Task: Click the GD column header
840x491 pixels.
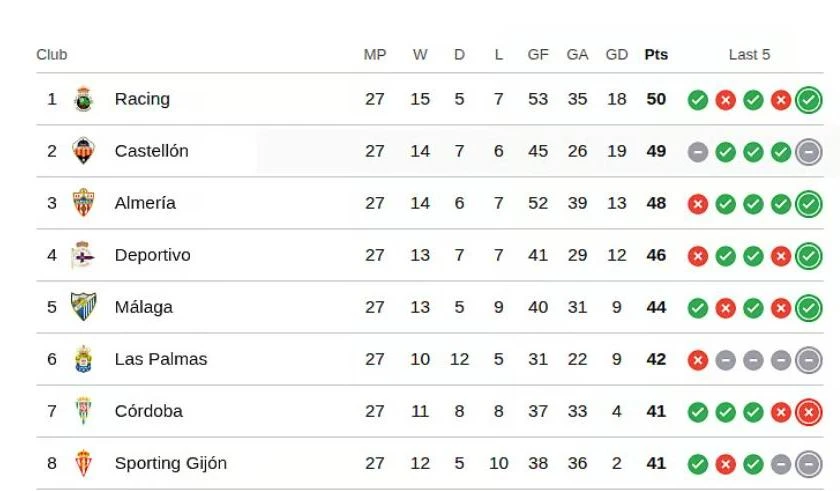Action: click(x=617, y=55)
